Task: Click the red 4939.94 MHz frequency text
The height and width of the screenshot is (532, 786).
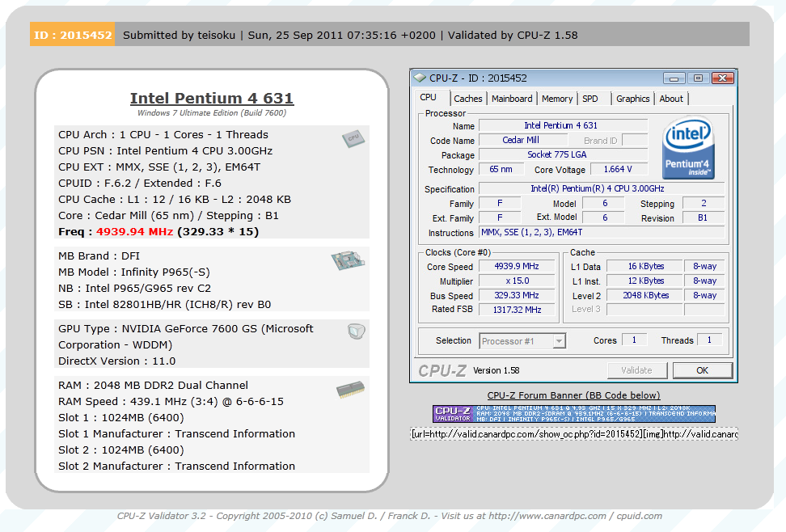Action: click(134, 232)
